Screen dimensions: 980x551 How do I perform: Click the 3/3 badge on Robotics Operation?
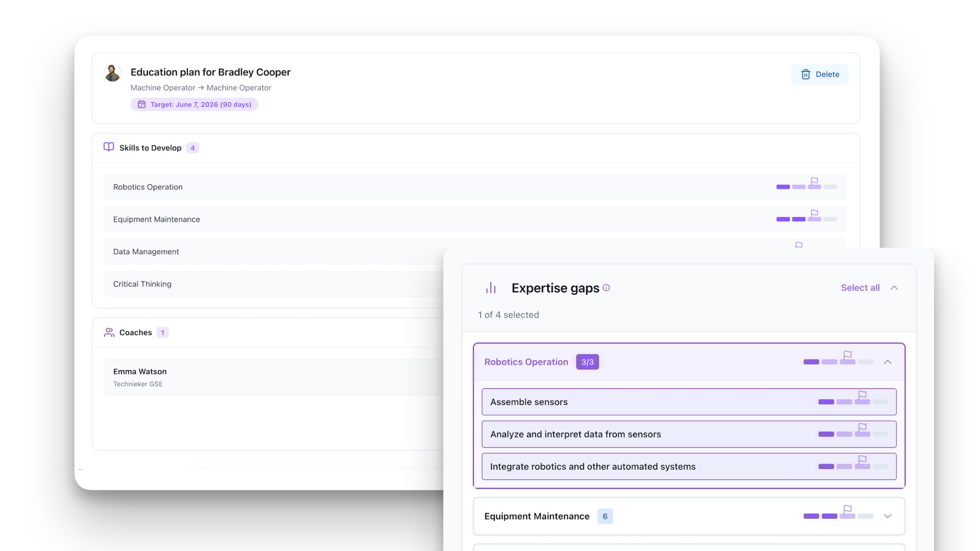587,361
